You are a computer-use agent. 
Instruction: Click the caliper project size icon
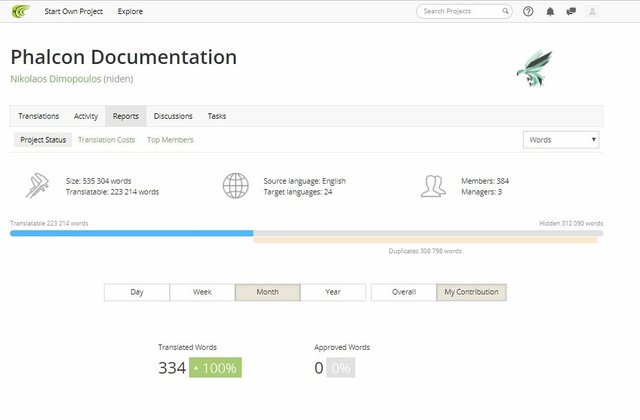(x=37, y=186)
